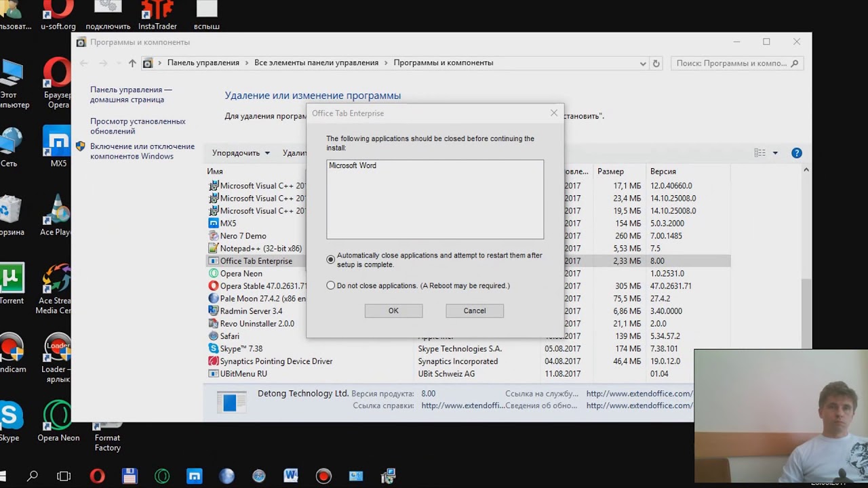The image size is (868, 488).
Task: Expand address bar history dropdown
Action: point(643,63)
